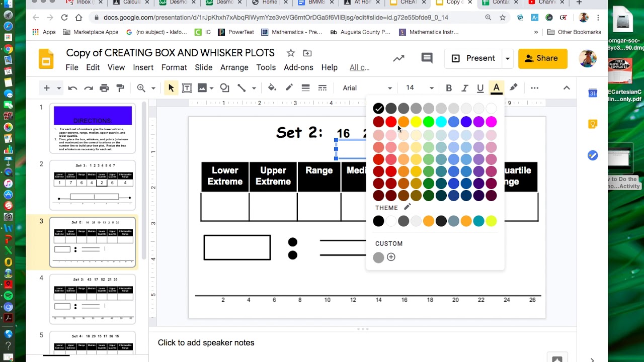Click the Present button

pyautogui.click(x=473, y=58)
